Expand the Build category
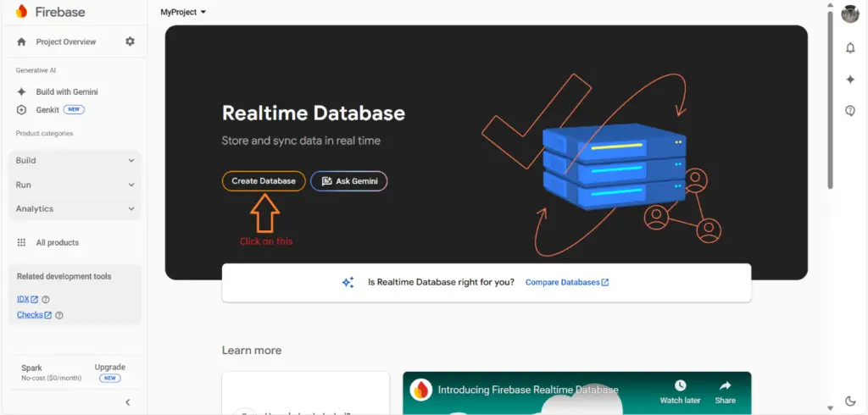This screenshot has width=868, height=415. (75, 160)
